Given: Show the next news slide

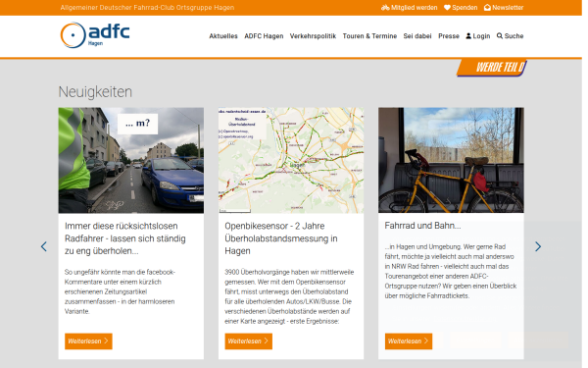Looking at the screenshot, I should (x=538, y=246).
